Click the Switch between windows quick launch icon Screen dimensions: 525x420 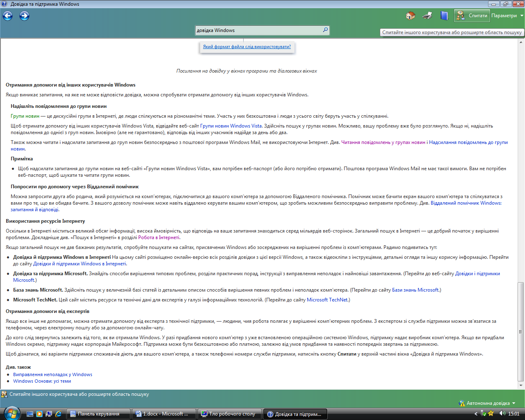pos(49,414)
